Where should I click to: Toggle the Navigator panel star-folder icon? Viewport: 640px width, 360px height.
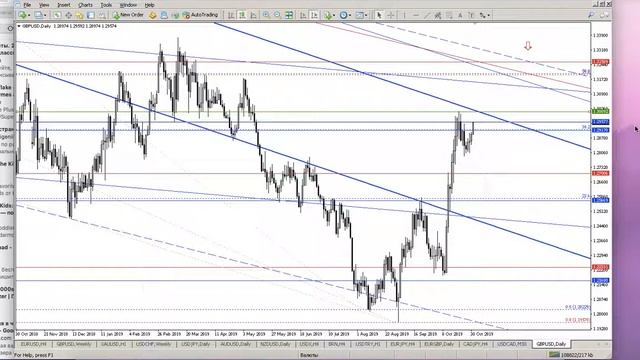79,15
